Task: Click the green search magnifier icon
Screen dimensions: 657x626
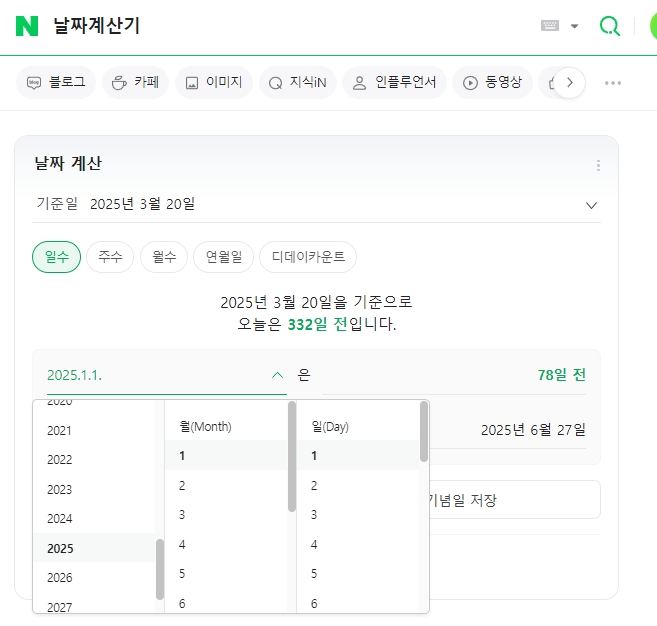Action: (610, 26)
